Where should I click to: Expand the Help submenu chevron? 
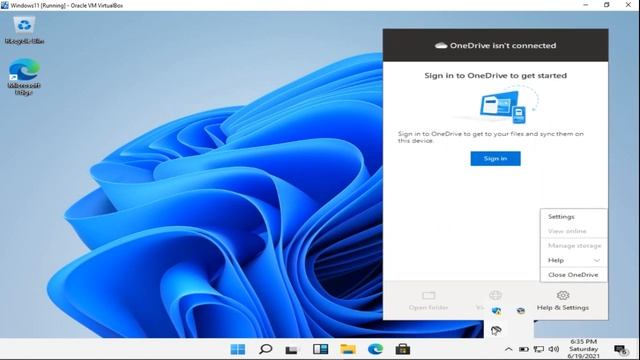pos(597,260)
